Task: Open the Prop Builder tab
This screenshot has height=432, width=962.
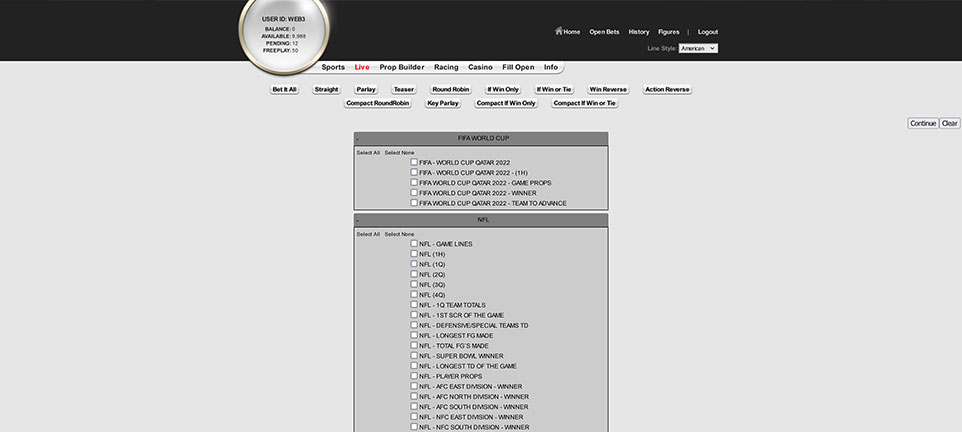Action: pos(402,67)
